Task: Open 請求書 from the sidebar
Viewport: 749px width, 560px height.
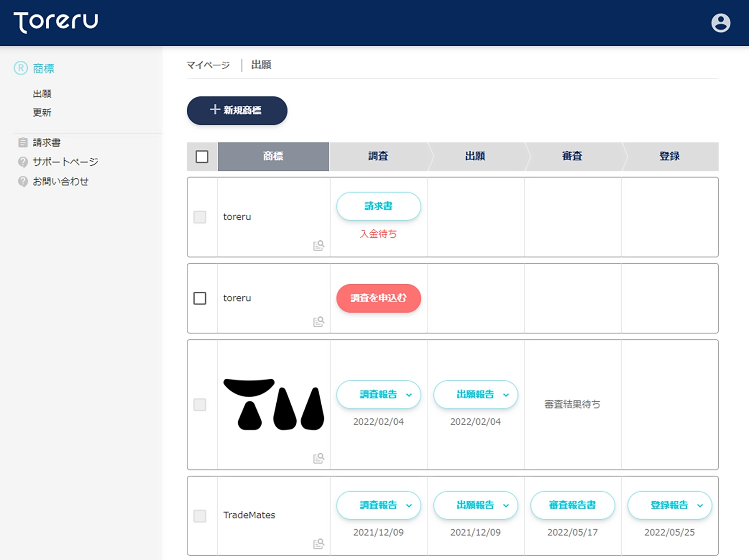Action: 46,142
